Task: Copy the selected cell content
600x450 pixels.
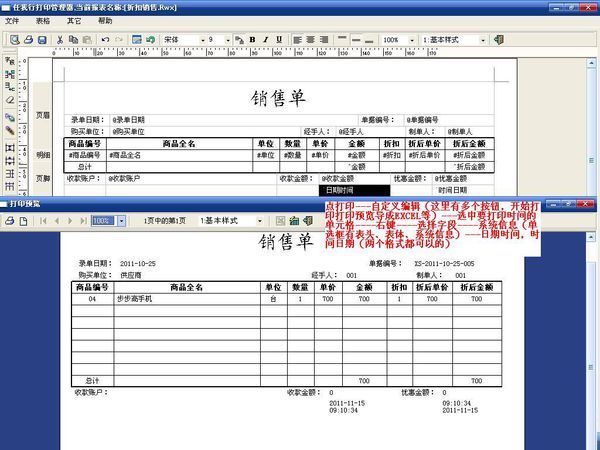Action: click(x=73, y=39)
